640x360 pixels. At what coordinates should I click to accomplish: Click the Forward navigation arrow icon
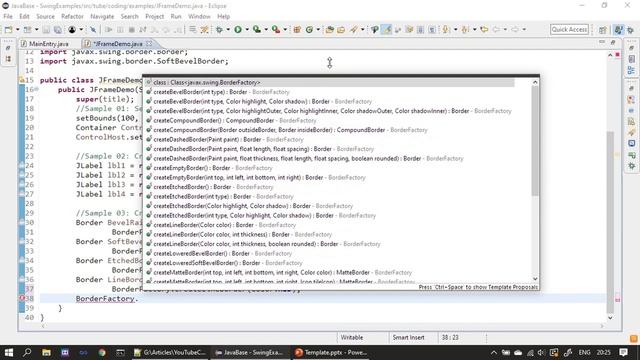[515, 29]
